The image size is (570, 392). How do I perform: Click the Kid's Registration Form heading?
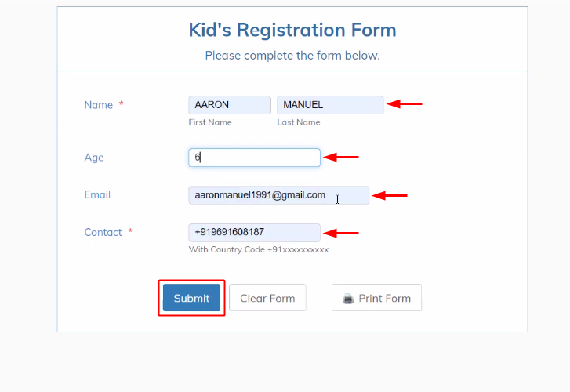[292, 31]
